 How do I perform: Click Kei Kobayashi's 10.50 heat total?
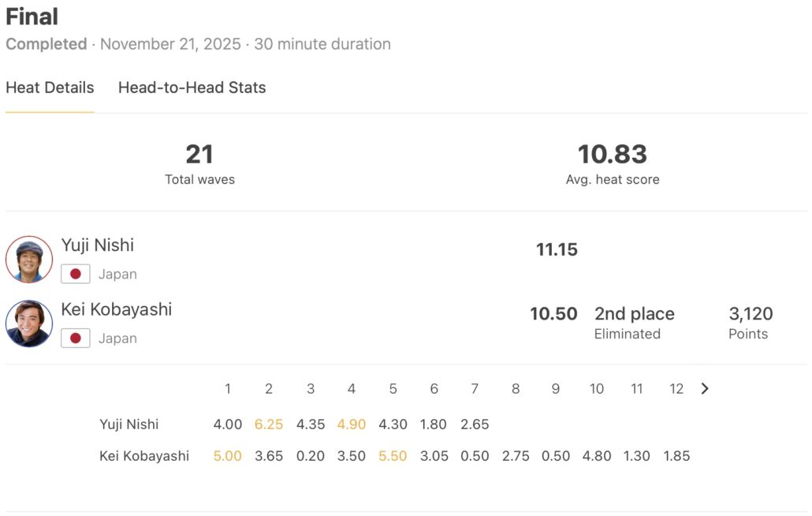pos(553,314)
